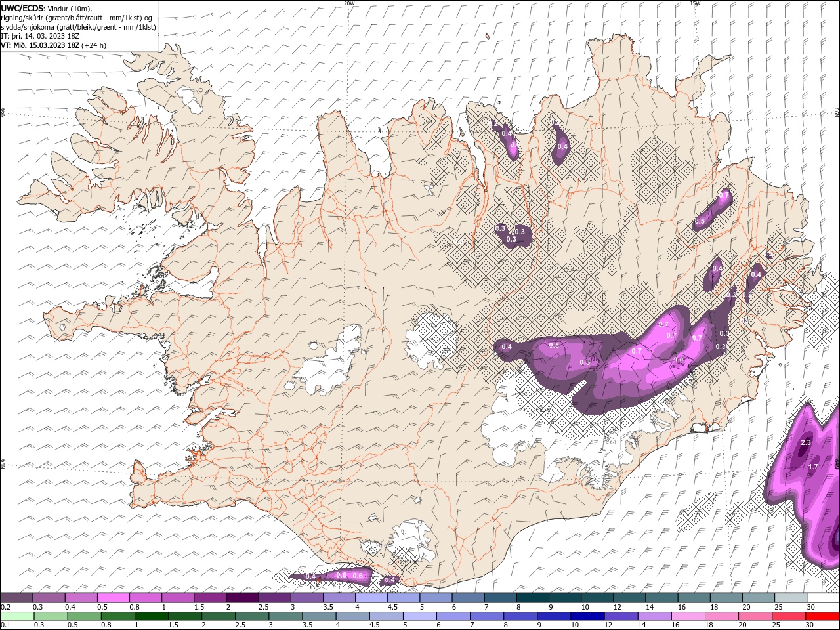840x630 pixels.
Task: Click the 0.1 label in rain scale
Action: [x=6, y=625]
